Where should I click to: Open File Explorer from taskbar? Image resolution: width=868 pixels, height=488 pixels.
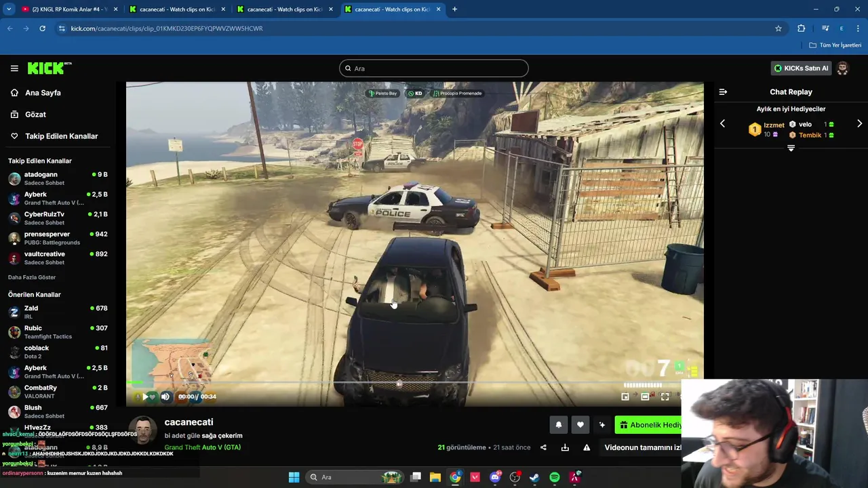tap(435, 477)
